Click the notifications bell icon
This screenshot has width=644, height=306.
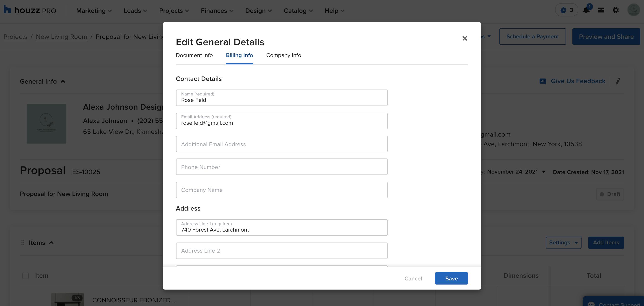click(x=586, y=10)
